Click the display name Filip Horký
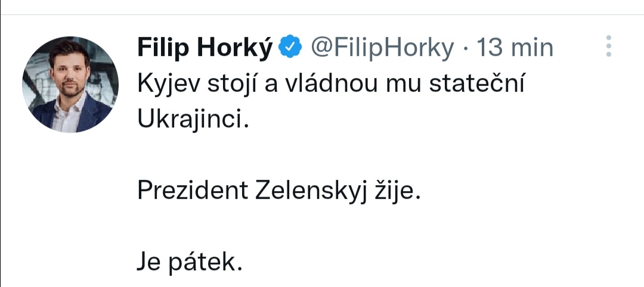The height and width of the screenshot is (287, 644). [x=205, y=47]
